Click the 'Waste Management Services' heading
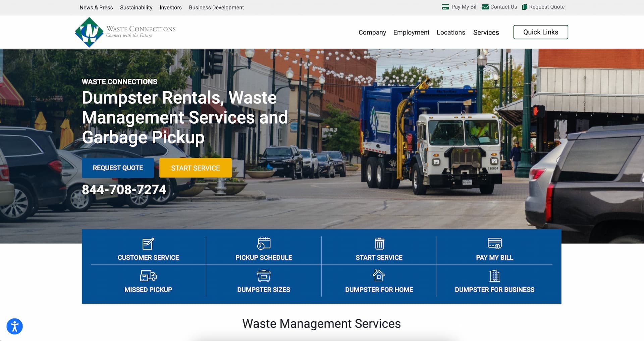The width and height of the screenshot is (644, 341). [x=322, y=324]
